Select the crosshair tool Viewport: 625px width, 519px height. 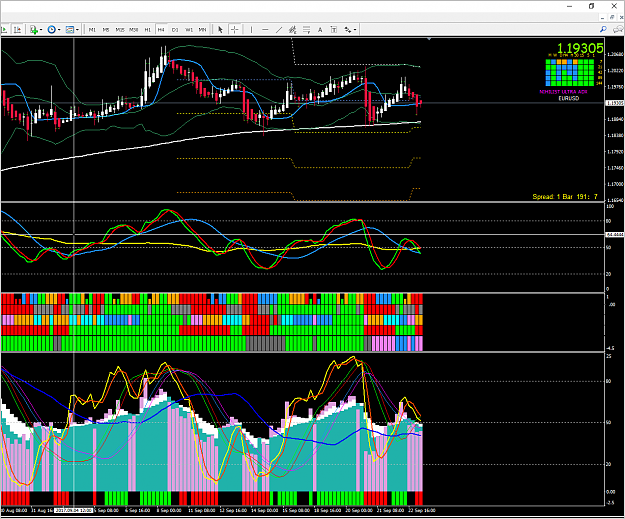click(235, 29)
